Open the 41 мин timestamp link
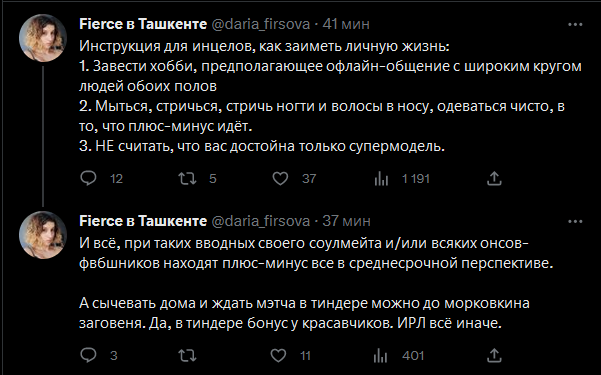Screen dimensions: 601x375 click(346, 24)
